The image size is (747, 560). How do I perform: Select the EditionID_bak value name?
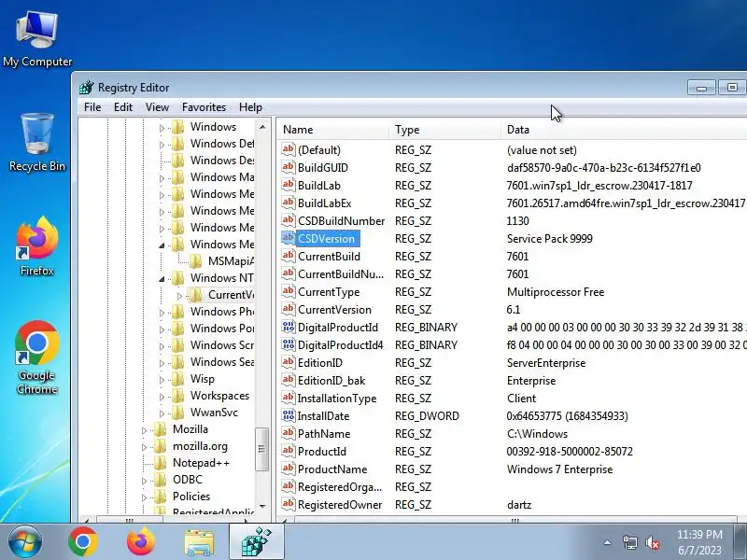tap(331, 381)
